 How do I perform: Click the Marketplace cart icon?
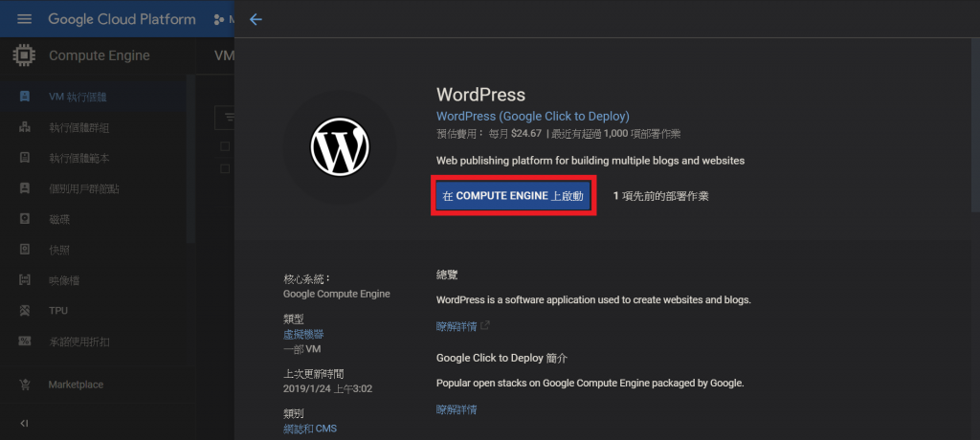pos(24,385)
